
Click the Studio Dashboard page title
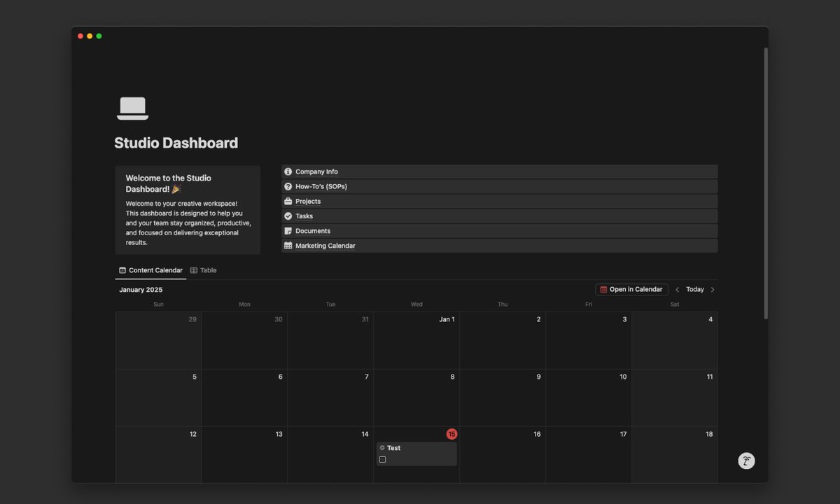(x=176, y=143)
